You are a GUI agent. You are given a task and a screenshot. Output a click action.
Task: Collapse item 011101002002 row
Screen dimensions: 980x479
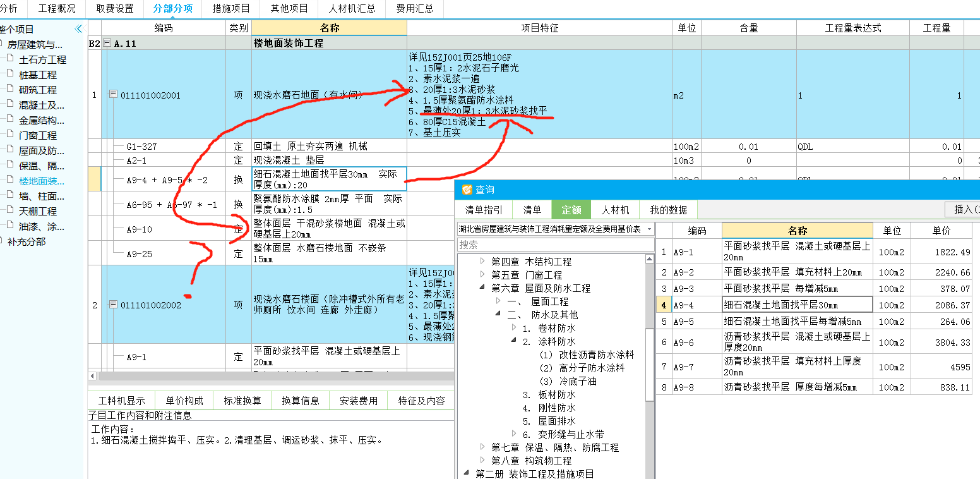pyautogui.click(x=113, y=305)
